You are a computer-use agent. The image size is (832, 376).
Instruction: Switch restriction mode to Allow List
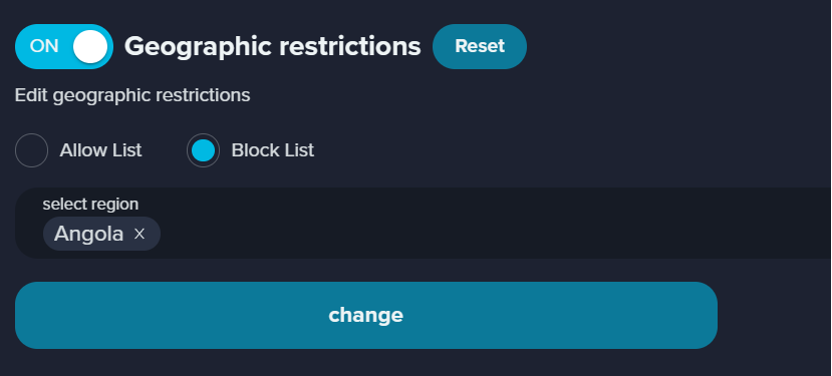31,151
